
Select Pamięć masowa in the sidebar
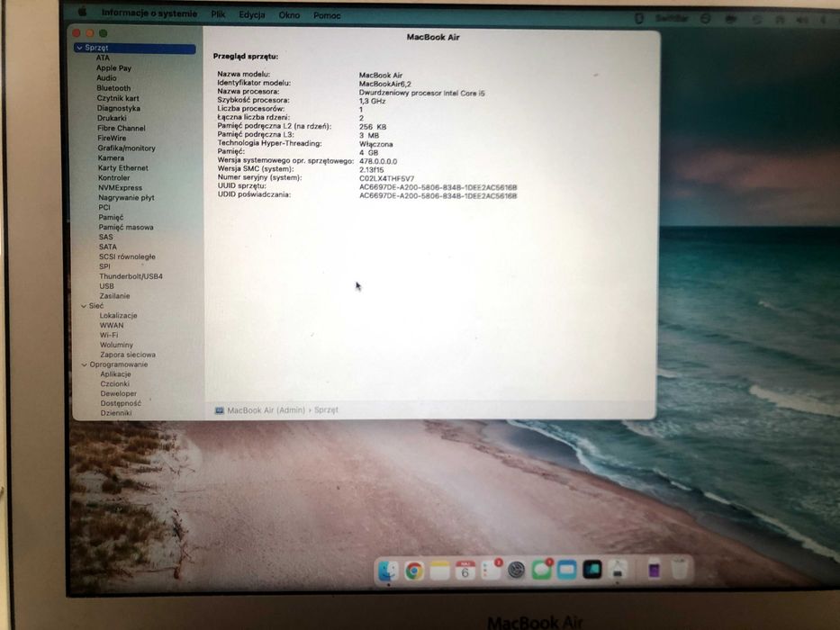[x=126, y=227]
